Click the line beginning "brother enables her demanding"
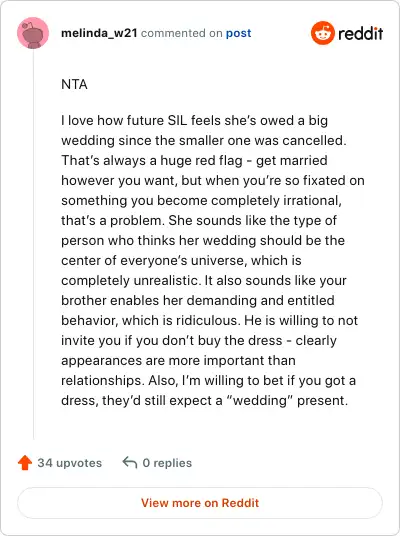Screen dimensions: 400x536 (x=198, y=300)
